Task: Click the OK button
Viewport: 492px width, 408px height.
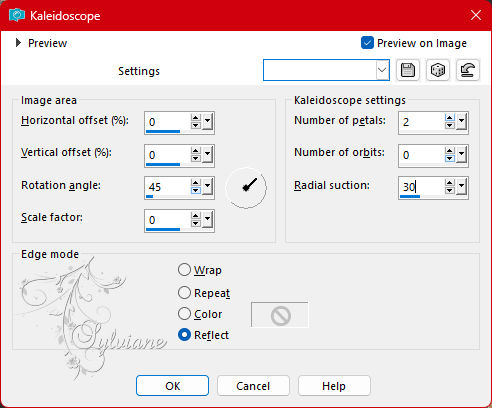Action: [173, 386]
